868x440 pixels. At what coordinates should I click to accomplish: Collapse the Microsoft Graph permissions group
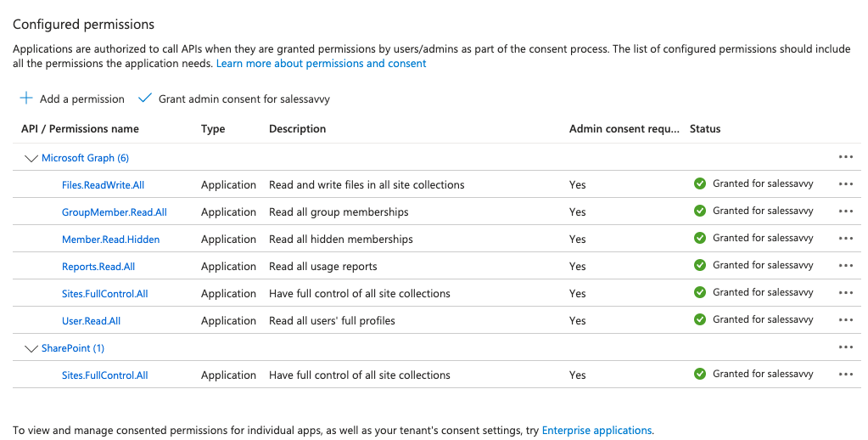(x=31, y=158)
